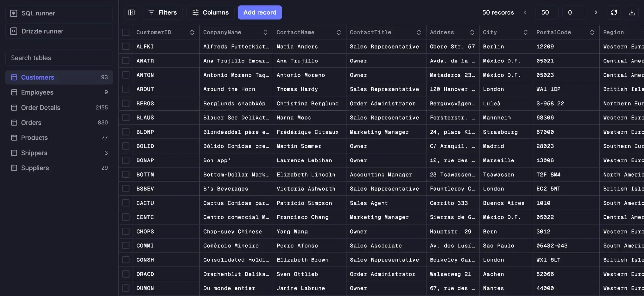Click the page size field showing 50

tap(545, 12)
